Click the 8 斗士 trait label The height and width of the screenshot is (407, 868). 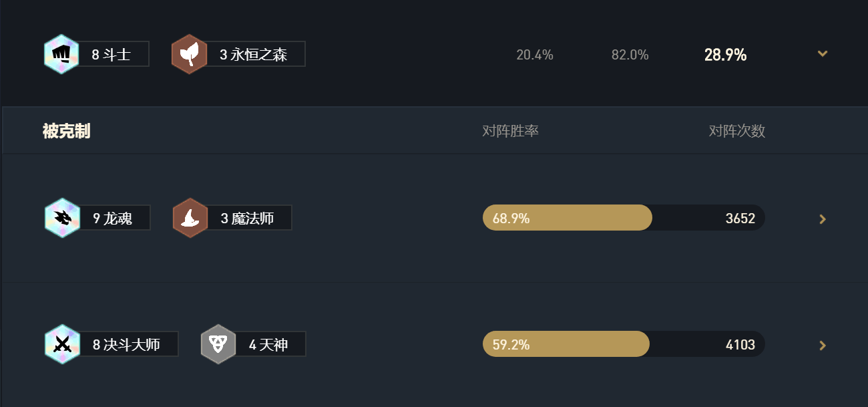[112, 54]
